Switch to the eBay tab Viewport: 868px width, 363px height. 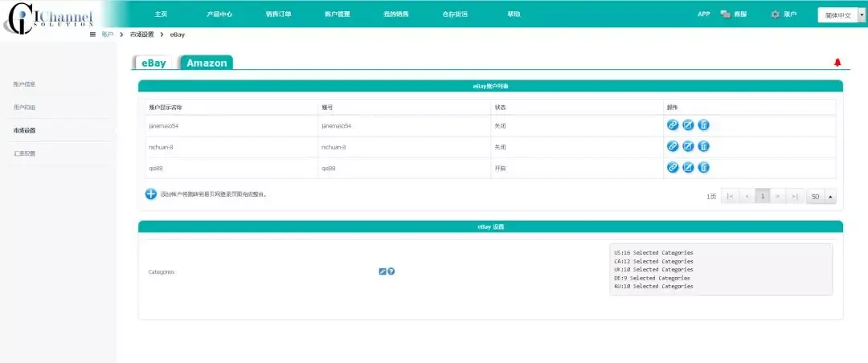pyautogui.click(x=154, y=63)
